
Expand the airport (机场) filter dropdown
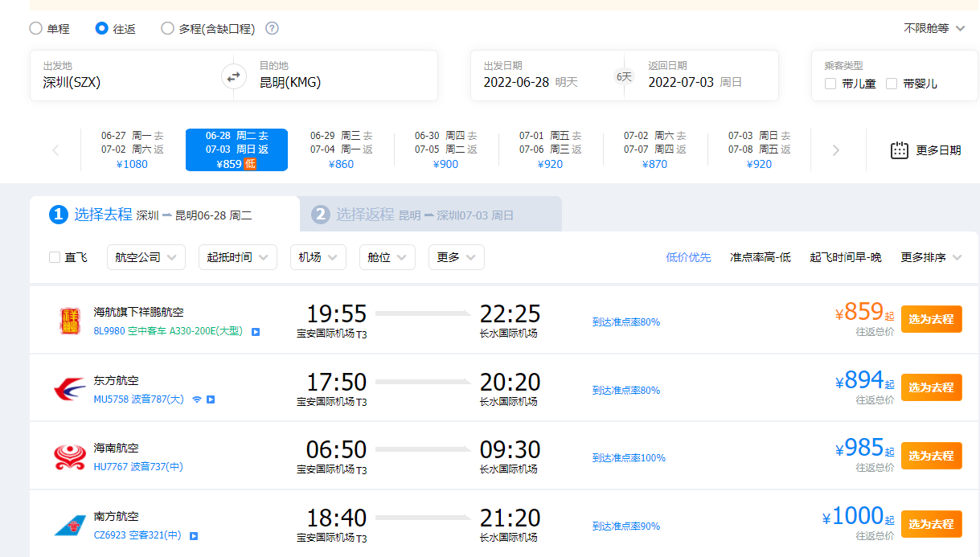click(x=318, y=257)
